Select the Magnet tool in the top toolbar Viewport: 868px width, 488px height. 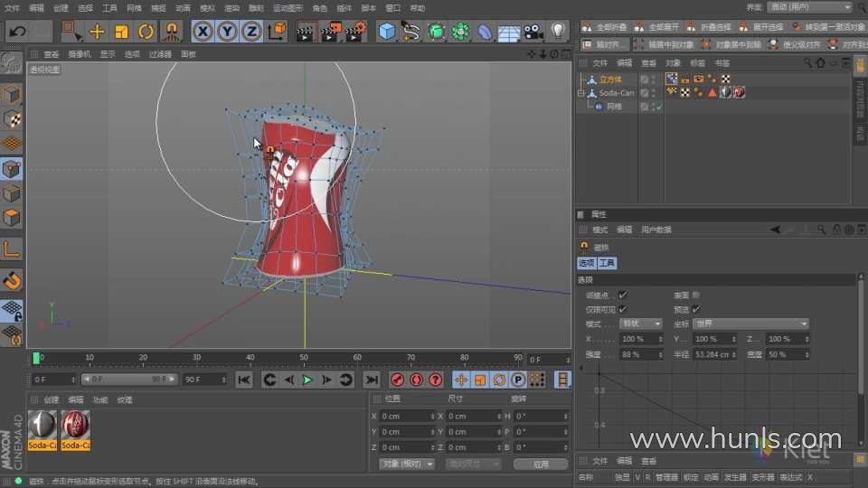tap(171, 31)
